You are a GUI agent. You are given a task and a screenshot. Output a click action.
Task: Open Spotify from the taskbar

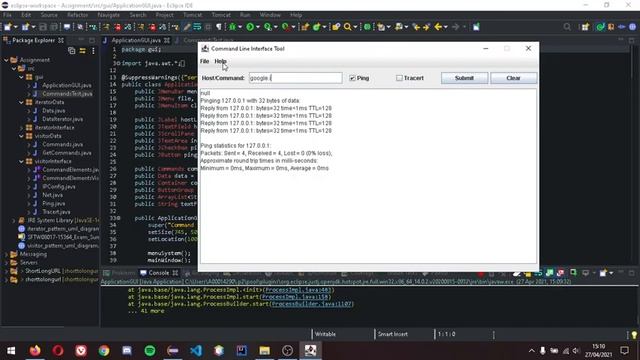[150, 351]
